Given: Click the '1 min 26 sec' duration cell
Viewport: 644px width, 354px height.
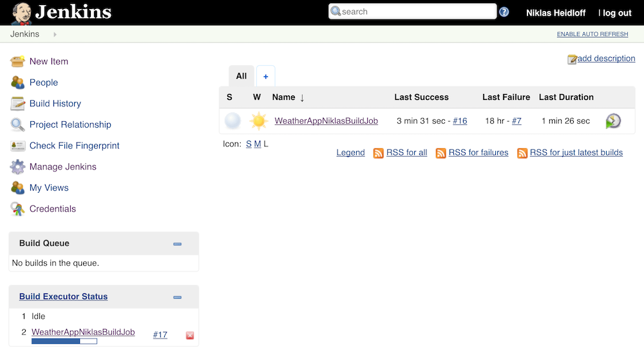Looking at the screenshot, I should tap(565, 121).
